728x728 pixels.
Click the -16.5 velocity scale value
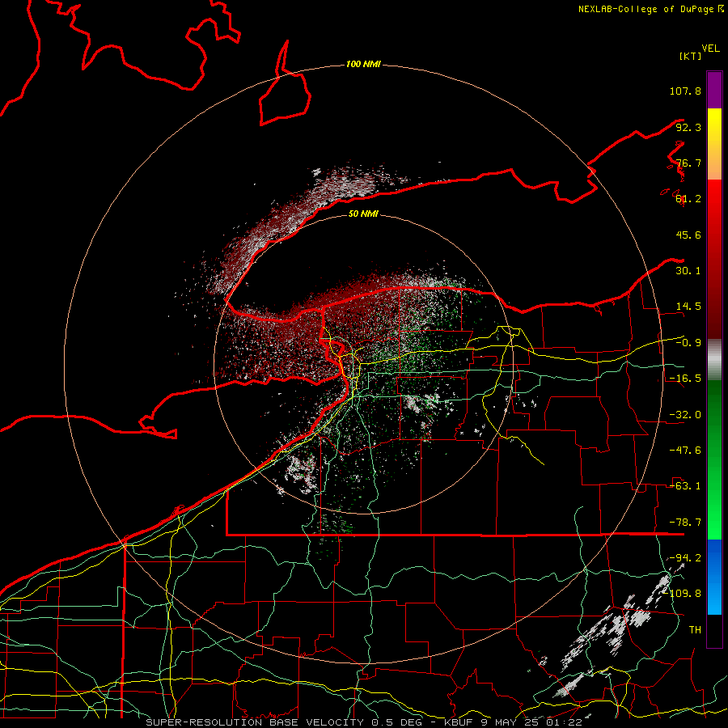[x=685, y=379]
